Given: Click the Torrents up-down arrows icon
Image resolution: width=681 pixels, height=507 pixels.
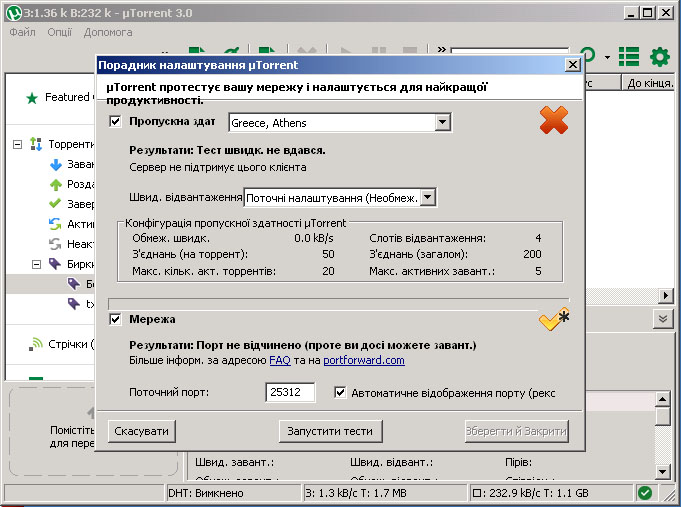Looking at the screenshot, I should pos(36,144).
